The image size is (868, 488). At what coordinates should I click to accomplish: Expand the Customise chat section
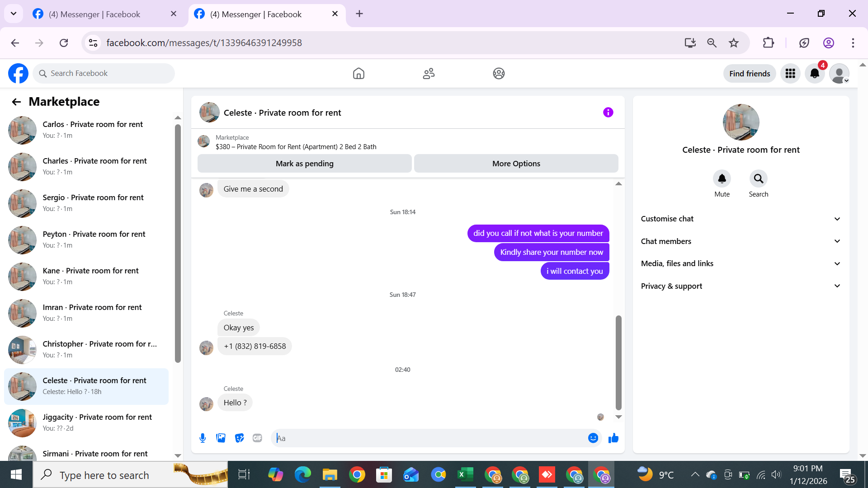[741, 219]
